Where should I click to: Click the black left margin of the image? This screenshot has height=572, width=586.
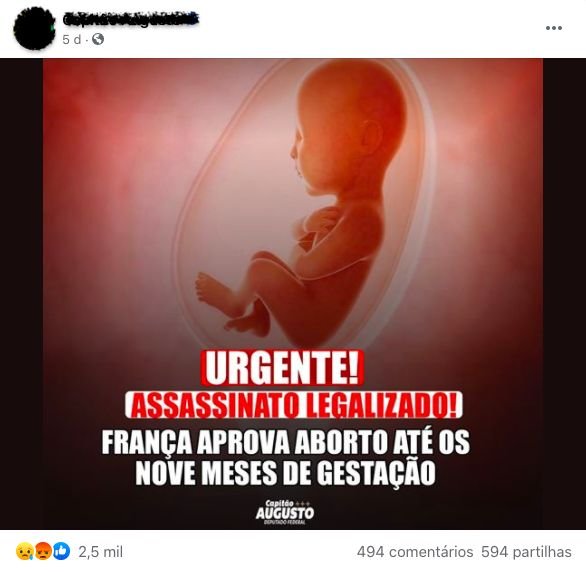click(x=21, y=294)
